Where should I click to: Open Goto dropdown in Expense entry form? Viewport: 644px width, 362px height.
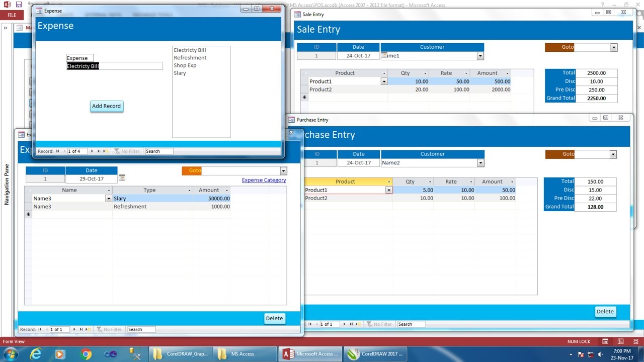click(283, 171)
